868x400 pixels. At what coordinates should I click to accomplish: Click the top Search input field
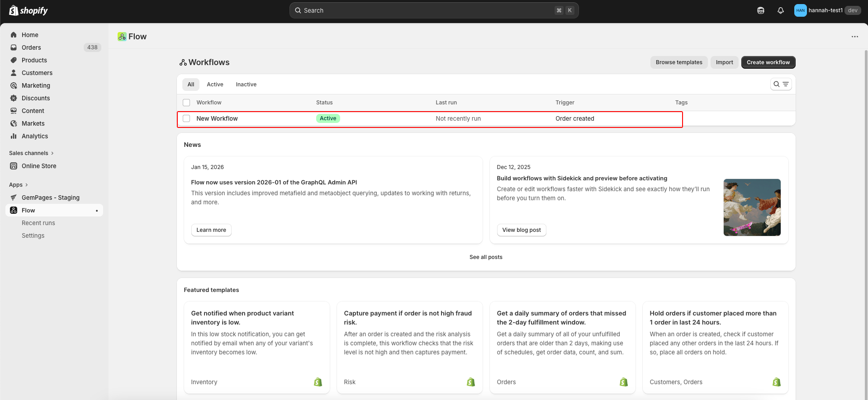425,10
